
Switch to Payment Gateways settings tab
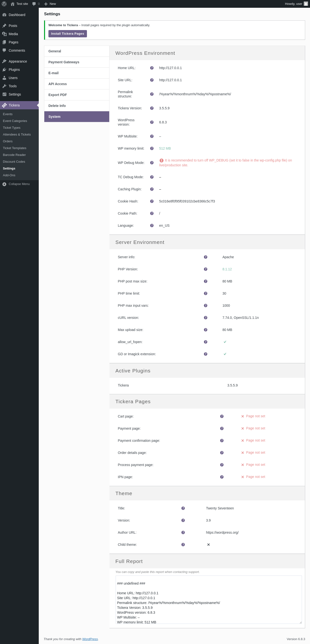tap(64, 62)
